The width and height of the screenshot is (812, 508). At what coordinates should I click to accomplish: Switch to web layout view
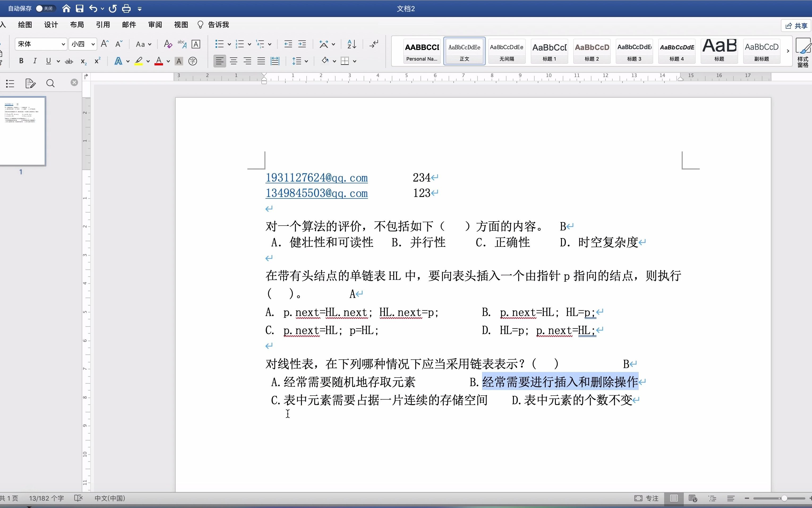[x=693, y=498]
